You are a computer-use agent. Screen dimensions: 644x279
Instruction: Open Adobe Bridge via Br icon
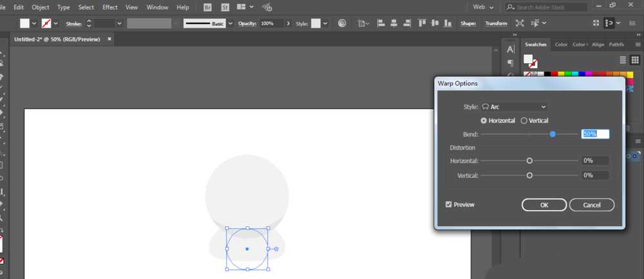pyautogui.click(x=208, y=7)
